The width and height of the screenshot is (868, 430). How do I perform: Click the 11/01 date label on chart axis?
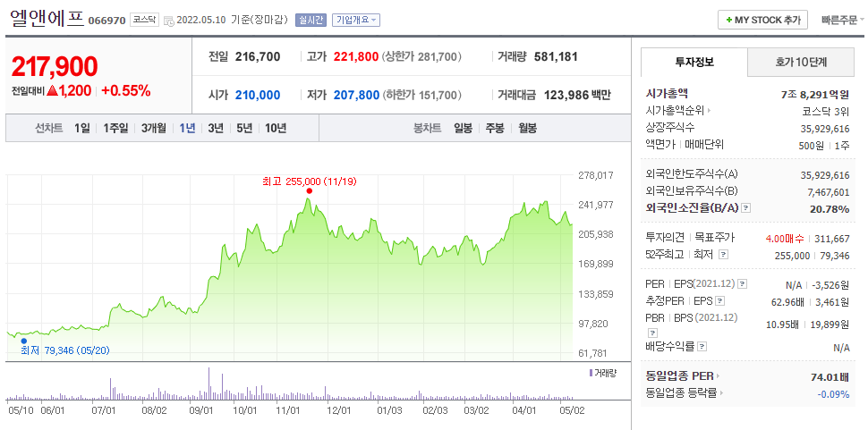click(x=287, y=410)
